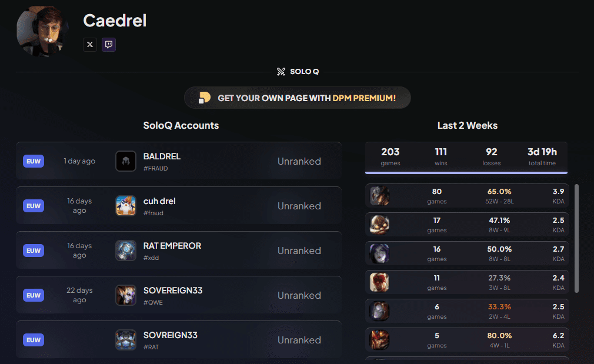The height and width of the screenshot is (364, 594).
Task: Click the coin icon on the DPM Premium banner
Action: (205, 97)
